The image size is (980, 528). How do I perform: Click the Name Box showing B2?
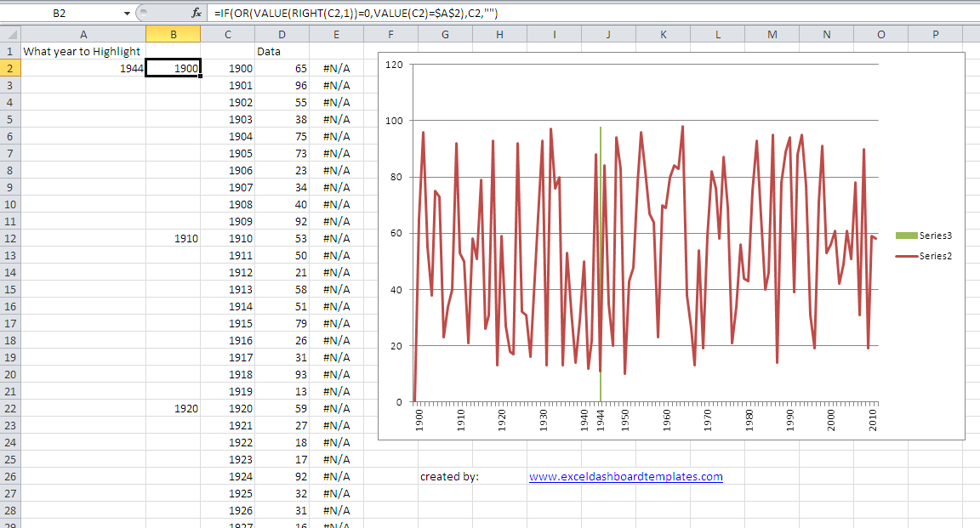pyautogui.click(x=60, y=13)
